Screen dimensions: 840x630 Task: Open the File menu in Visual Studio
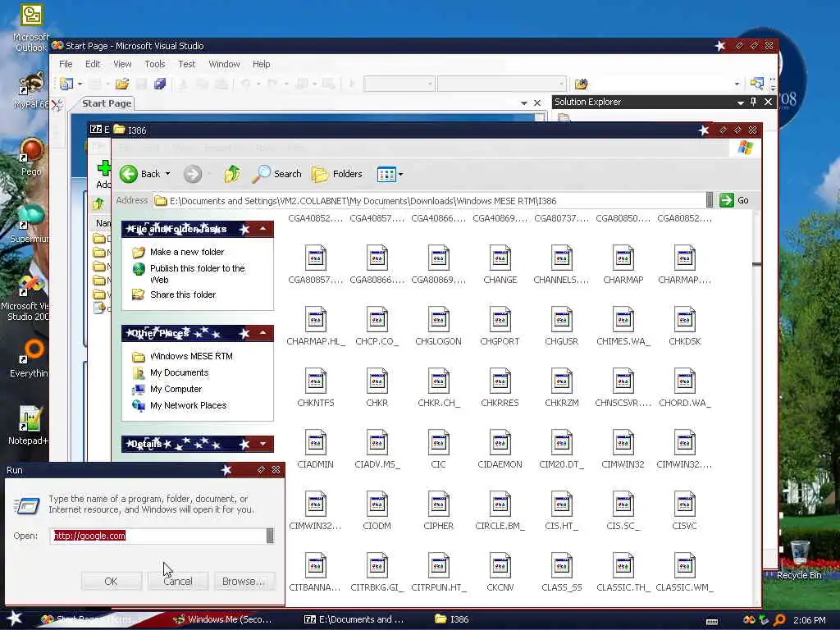66,64
